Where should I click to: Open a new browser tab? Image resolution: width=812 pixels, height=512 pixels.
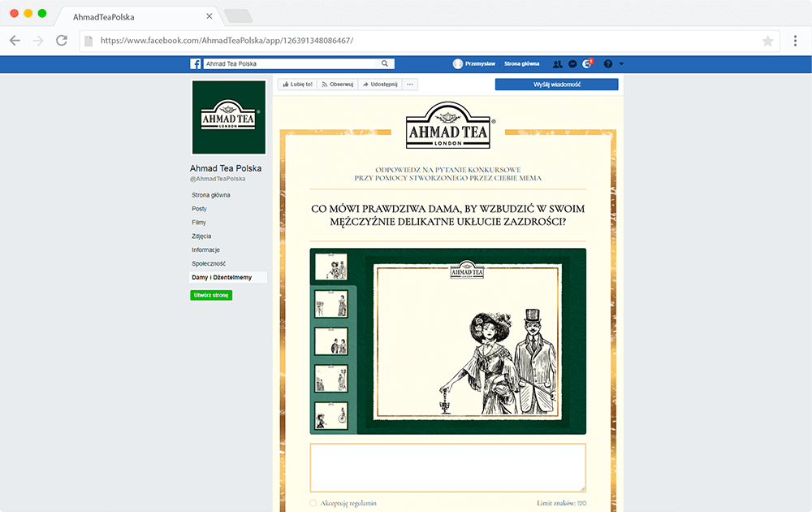[x=238, y=16]
